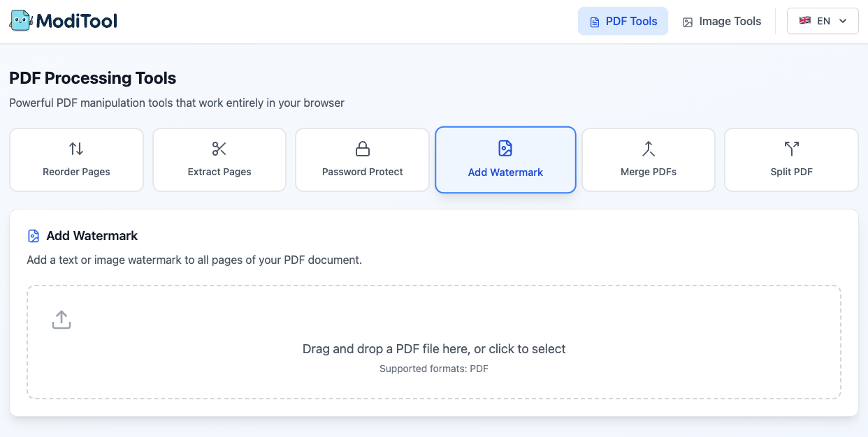The height and width of the screenshot is (437, 868).
Task: Click the padlock Password Protect icon
Action: tap(362, 149)
